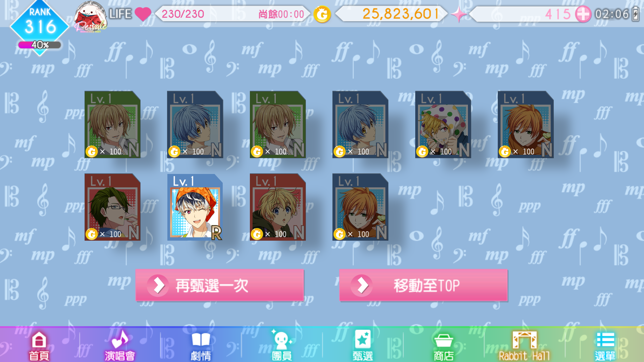This screenshot has height=362, width=644.
Task: Open the 甄選 audition icon
Action: coord(363,345)
